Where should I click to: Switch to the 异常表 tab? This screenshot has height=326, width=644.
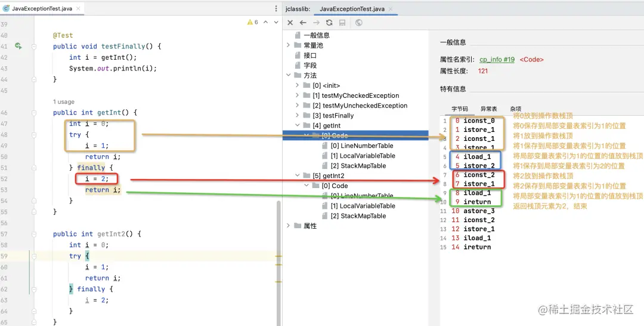[489, 109]
